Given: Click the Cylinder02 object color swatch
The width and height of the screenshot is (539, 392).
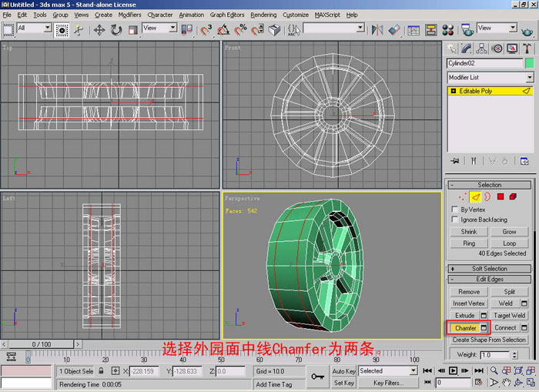Looking at the screenshot, I should (x=530, y=63).
